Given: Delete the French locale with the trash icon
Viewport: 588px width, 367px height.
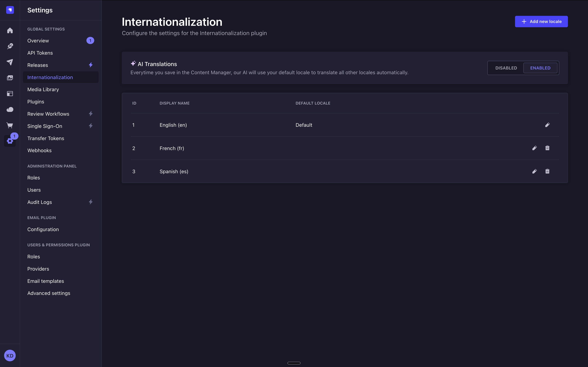Looking at the screenshot, I should 547,148.
